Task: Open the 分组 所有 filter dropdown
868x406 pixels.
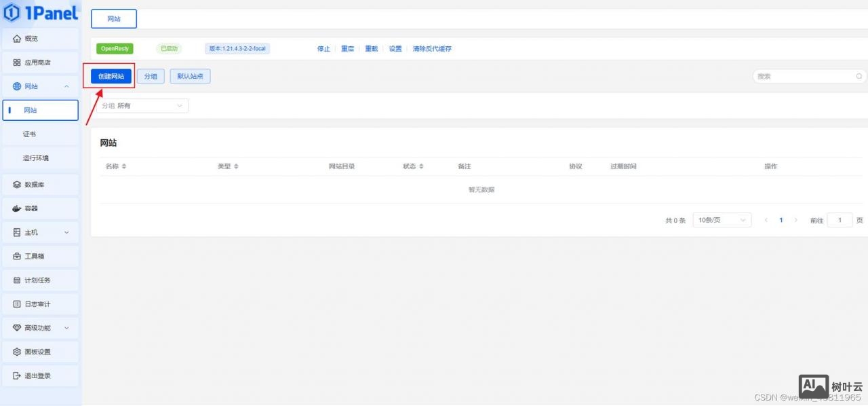Action: pos(142,106)
